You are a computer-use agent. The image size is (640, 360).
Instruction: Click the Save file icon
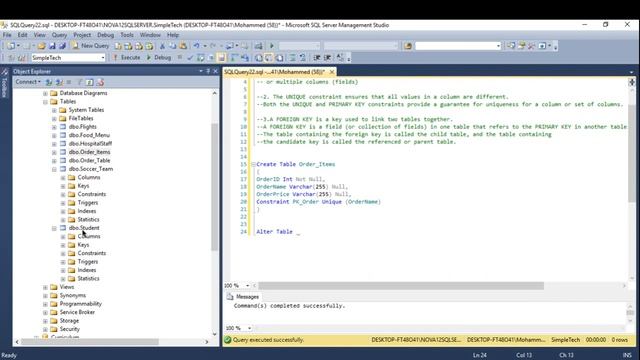pos(52,46)
